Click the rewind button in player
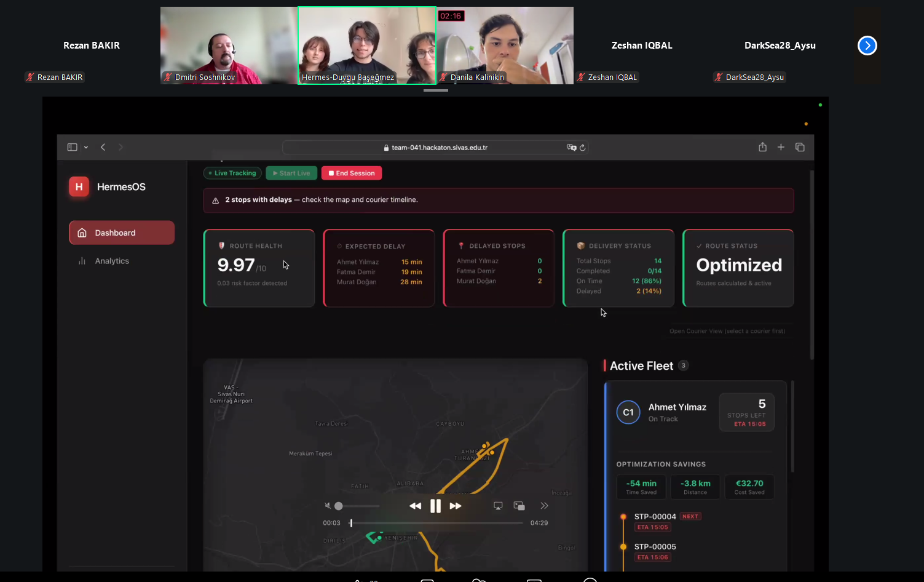Image resolution: width=924 pixels, height=582 pixels. [415, 506]
